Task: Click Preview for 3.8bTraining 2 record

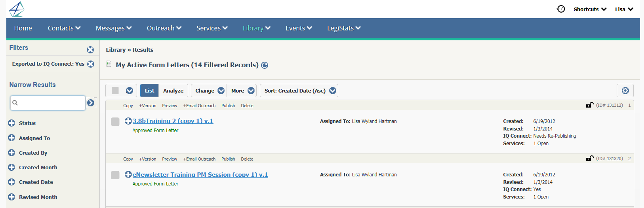Action: 170,106
